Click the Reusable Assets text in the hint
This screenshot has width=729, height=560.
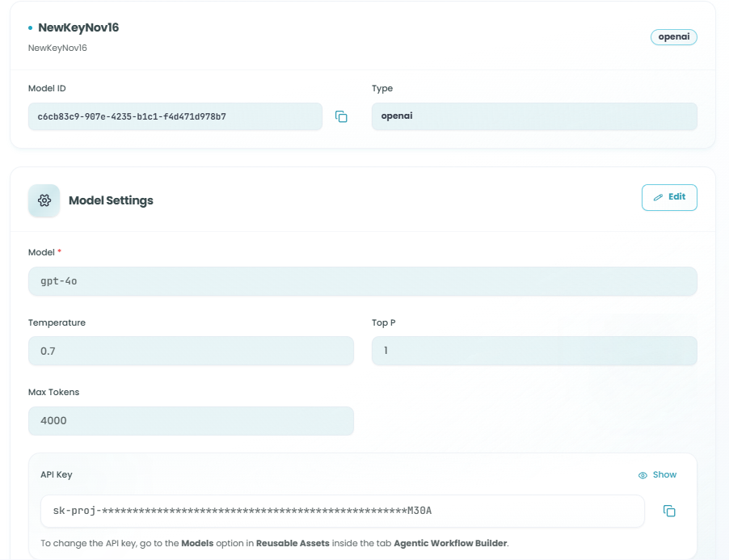point(293,543)
